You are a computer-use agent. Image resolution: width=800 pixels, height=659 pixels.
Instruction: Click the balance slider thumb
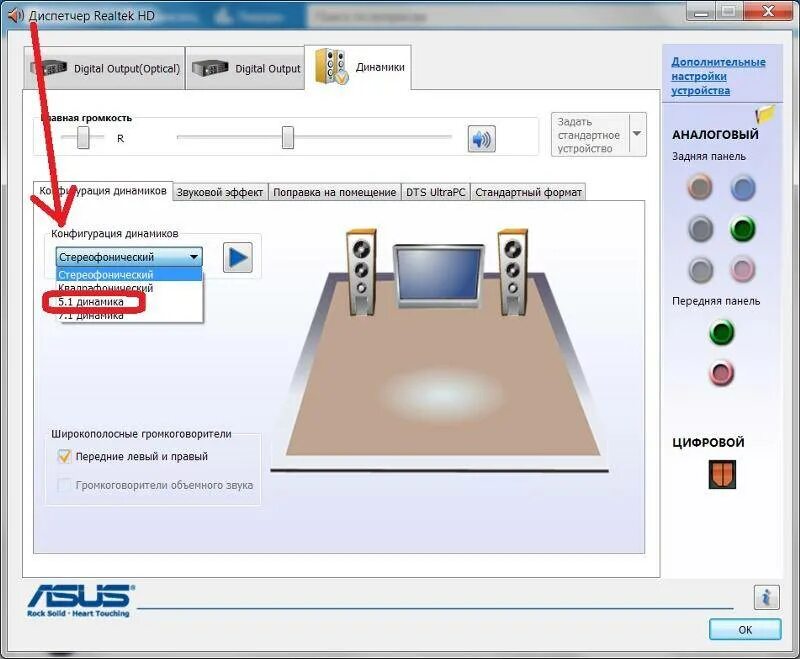83,137
